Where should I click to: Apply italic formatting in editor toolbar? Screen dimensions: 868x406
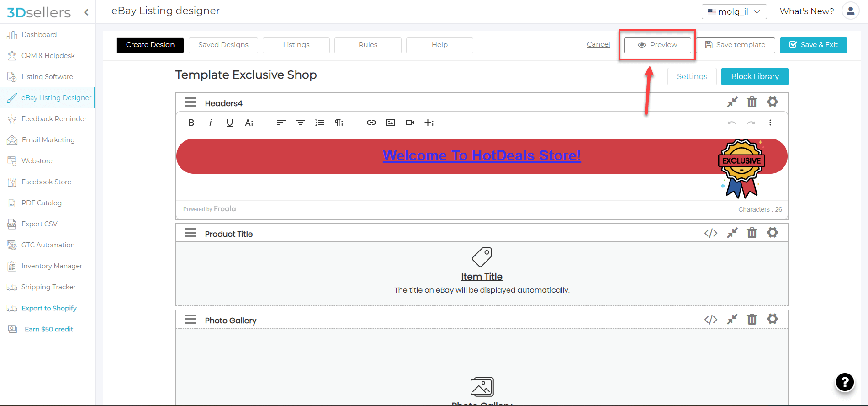(211, 123)
